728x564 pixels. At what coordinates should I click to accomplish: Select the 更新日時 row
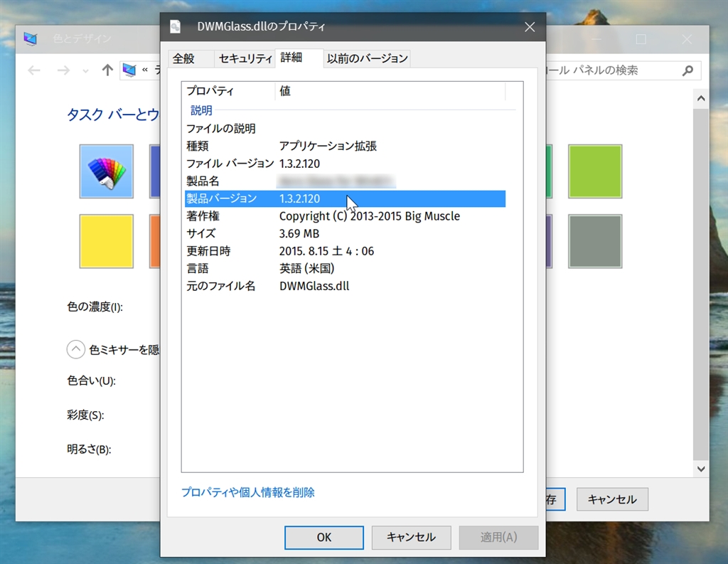[345, 251]
